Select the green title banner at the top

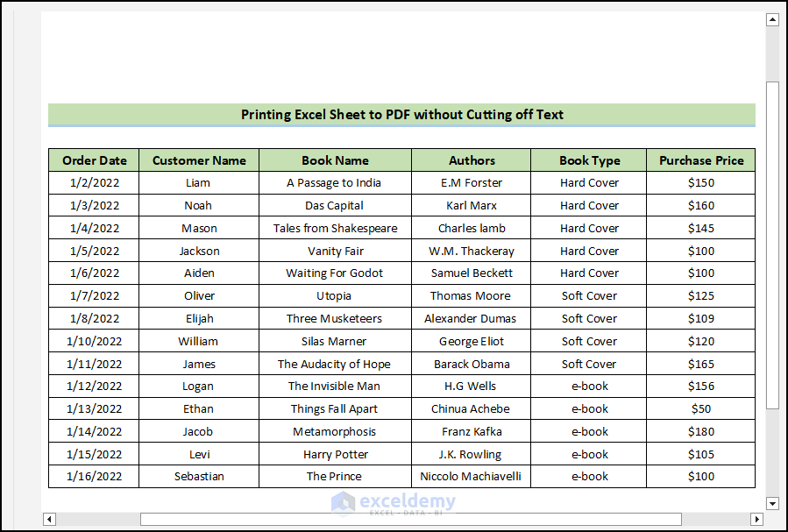click(402, 115)
